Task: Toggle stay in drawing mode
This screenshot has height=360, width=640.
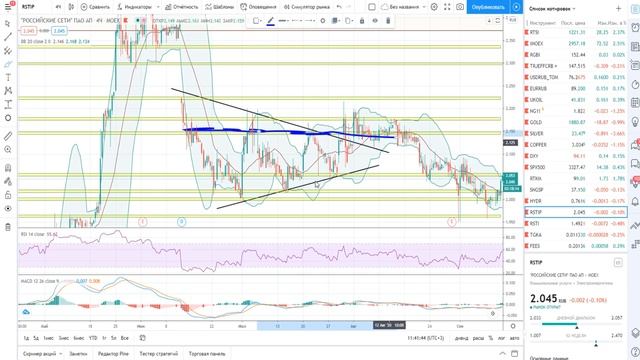Action: tap(8, 181)
